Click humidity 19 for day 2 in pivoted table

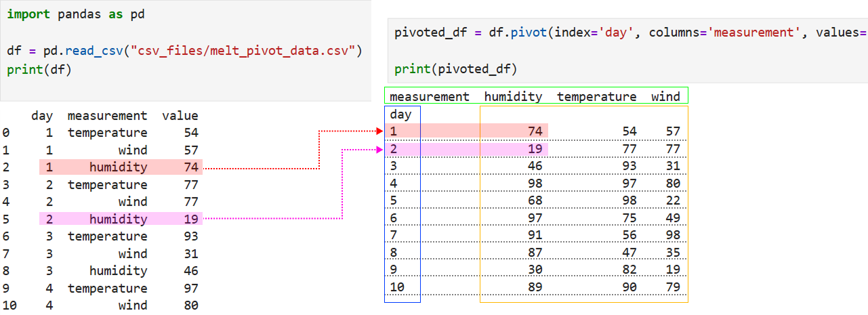coord(535,149)
